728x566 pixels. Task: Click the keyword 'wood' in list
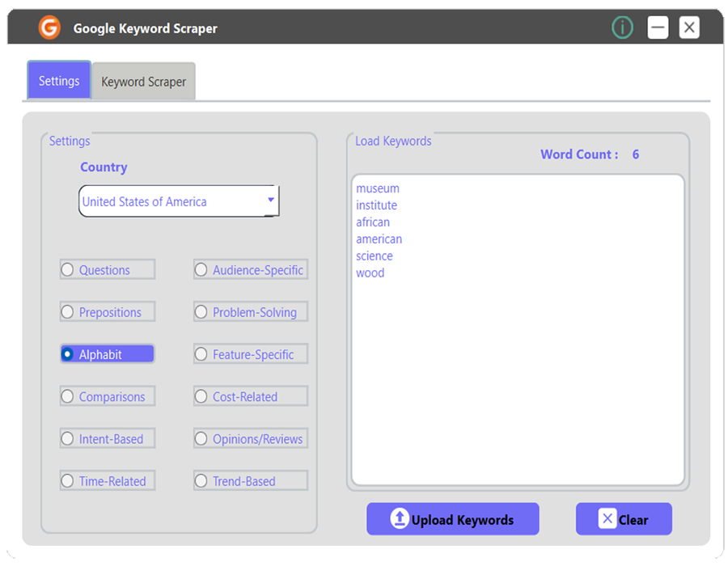click(370, 272)
